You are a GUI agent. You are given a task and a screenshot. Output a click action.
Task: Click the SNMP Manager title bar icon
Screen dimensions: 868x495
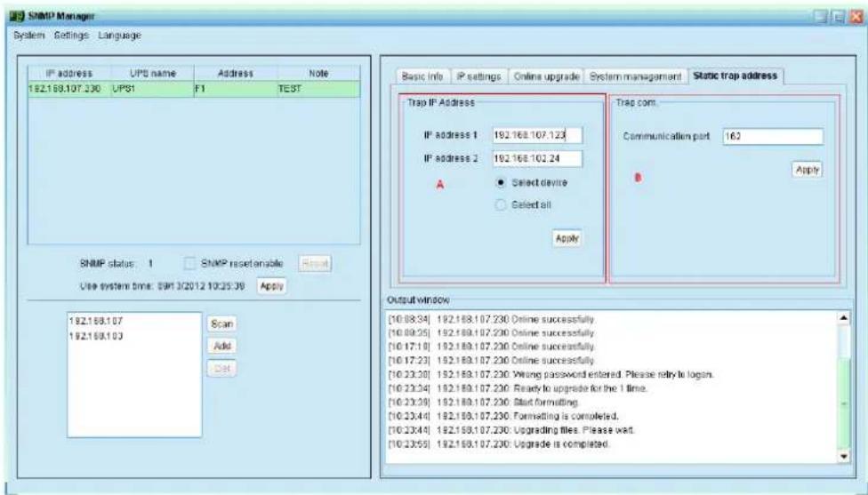point(17,16)
